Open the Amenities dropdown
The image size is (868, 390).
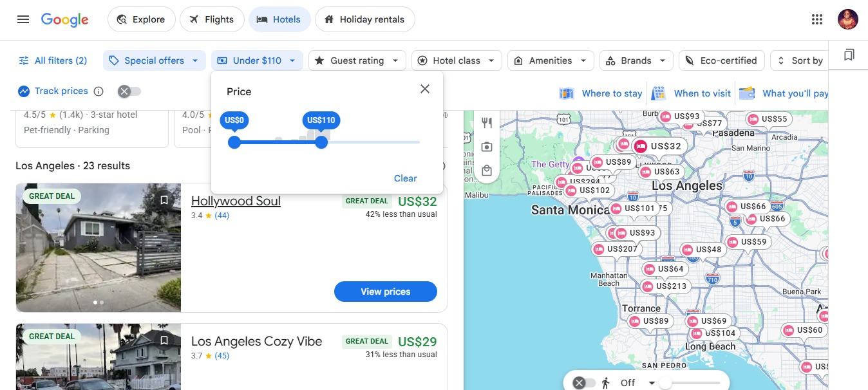click(x=551, y=60)
